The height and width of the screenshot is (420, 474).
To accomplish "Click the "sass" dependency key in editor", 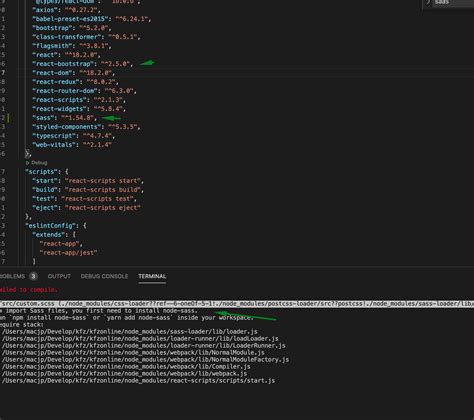I will [43, 118].
